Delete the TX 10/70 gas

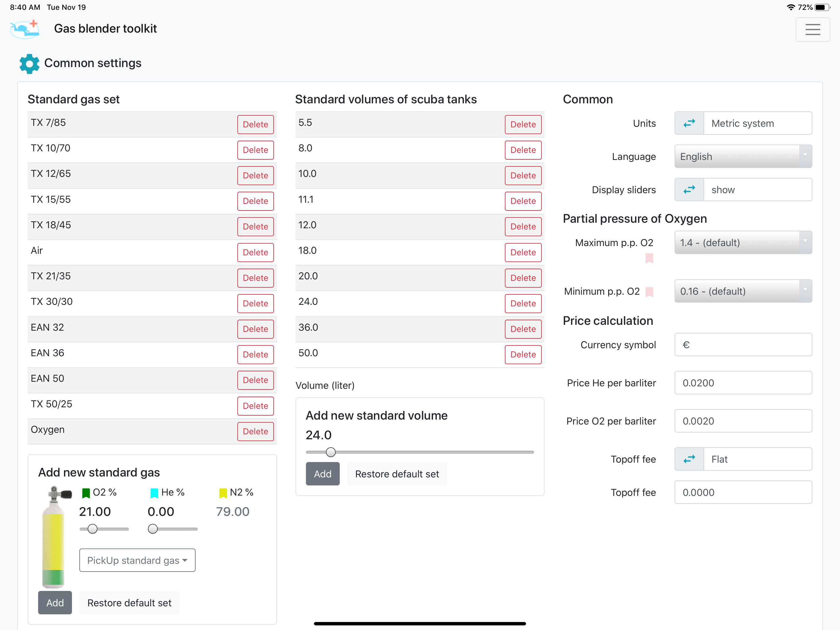tap(255, 150)
